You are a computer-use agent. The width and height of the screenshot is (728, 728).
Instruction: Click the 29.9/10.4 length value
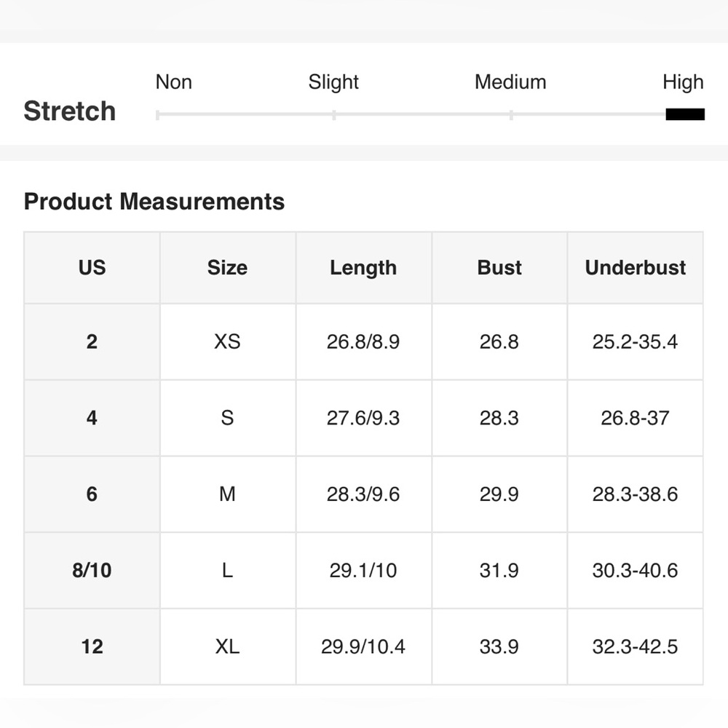363,646
